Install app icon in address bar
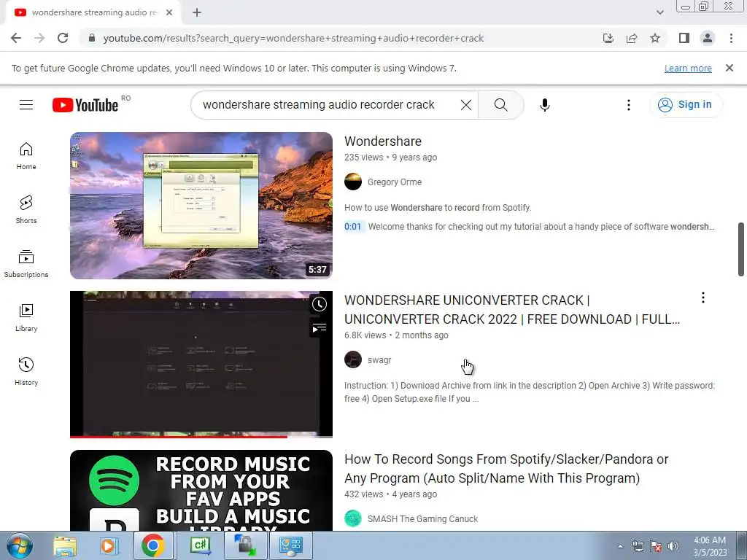Viewport: 747px width, 560px height. point(608,38)
